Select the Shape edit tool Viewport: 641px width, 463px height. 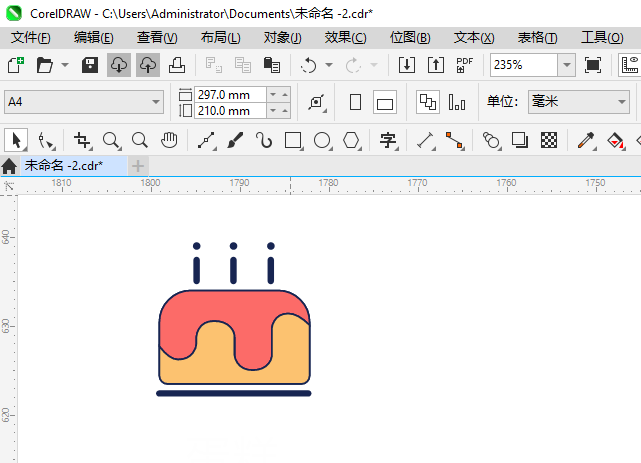pyautogui.click(x=45, y=141)
